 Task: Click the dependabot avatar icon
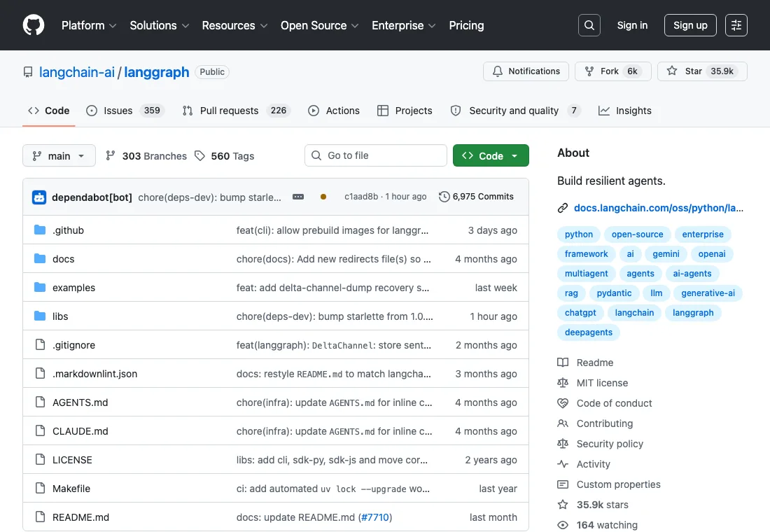point(39,197)
